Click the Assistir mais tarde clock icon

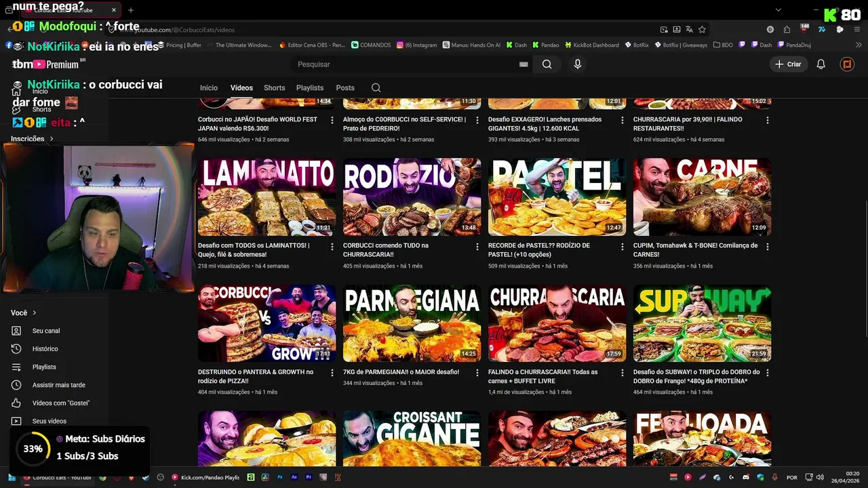tap(16, 385)
